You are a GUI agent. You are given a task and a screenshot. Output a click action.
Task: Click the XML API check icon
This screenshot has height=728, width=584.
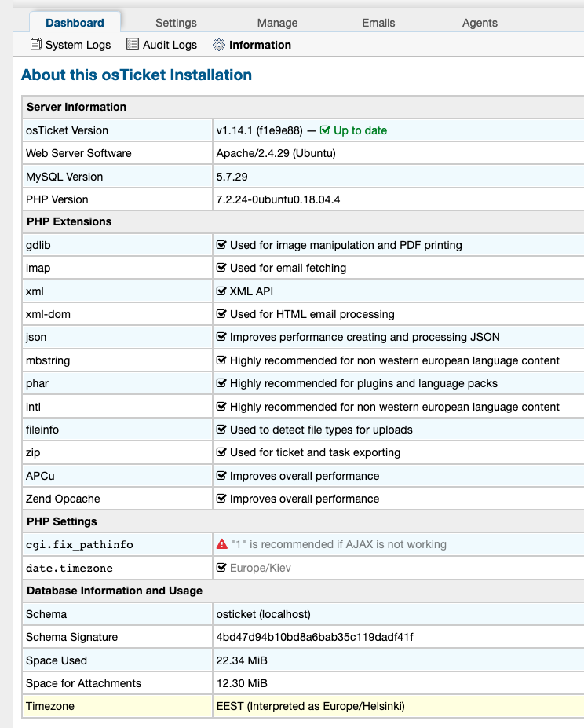(x=221, y=291)
